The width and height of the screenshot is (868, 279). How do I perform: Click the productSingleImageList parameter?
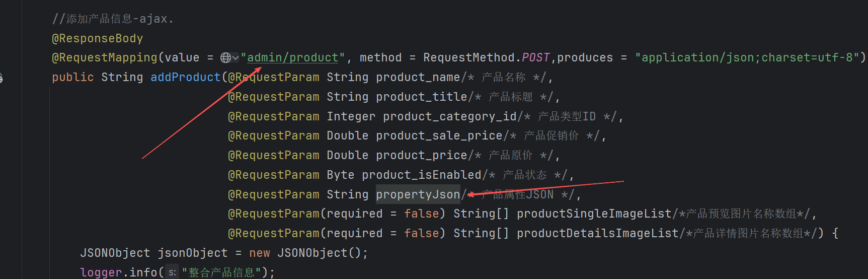tap(594, 214)
